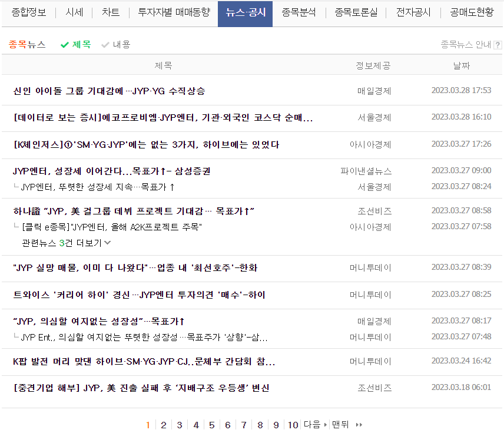Click 다음 next pages link
This screenshot has height=433, width=504.
point(315,425)
